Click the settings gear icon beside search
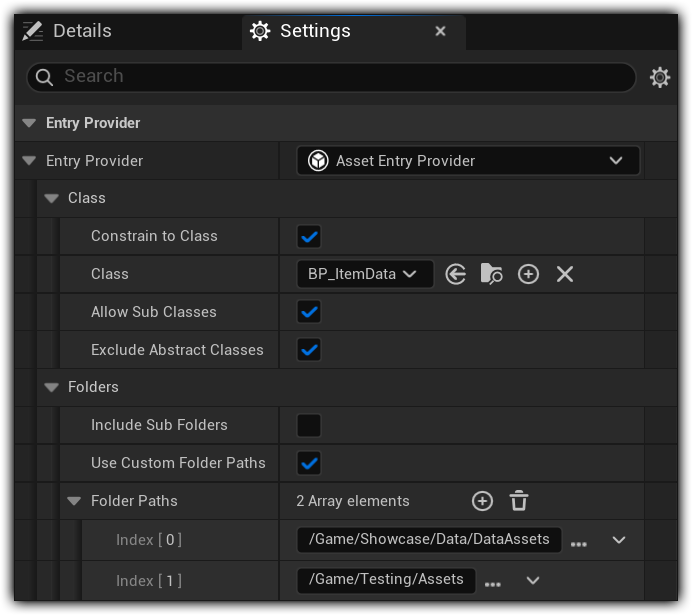The width and height of the screenshot is (692, 615). click(x=660, y=77)
